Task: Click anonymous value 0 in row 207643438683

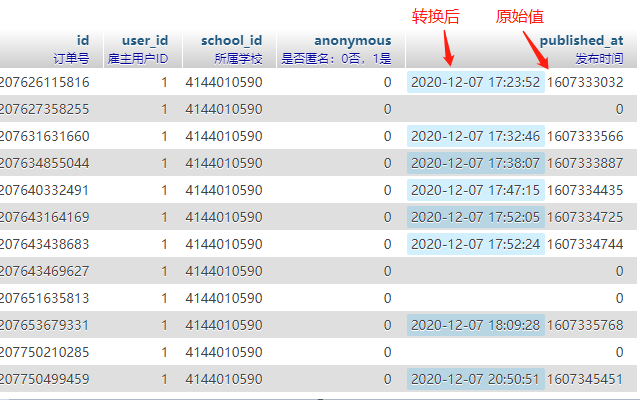Action: [x=387, y=244]
